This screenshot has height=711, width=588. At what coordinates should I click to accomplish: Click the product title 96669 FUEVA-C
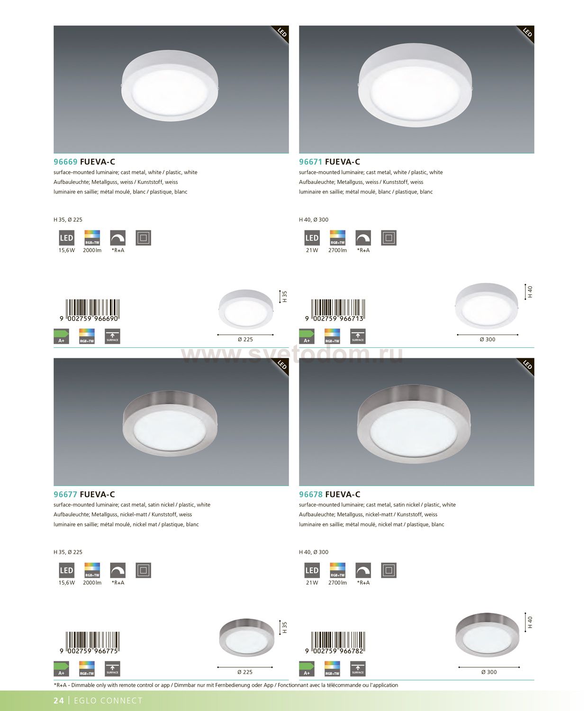(84, 162)
